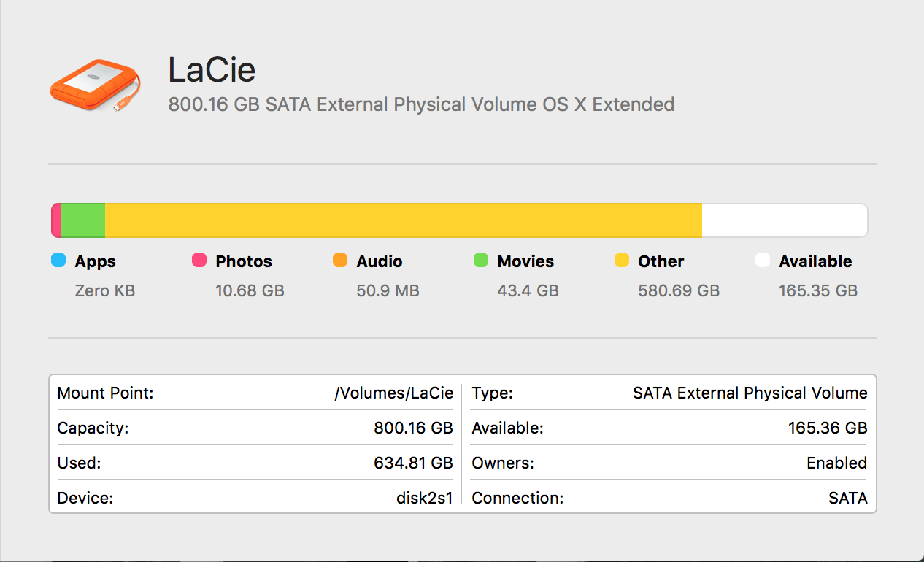Select the Connection SATA row

(x=669, y=499)
